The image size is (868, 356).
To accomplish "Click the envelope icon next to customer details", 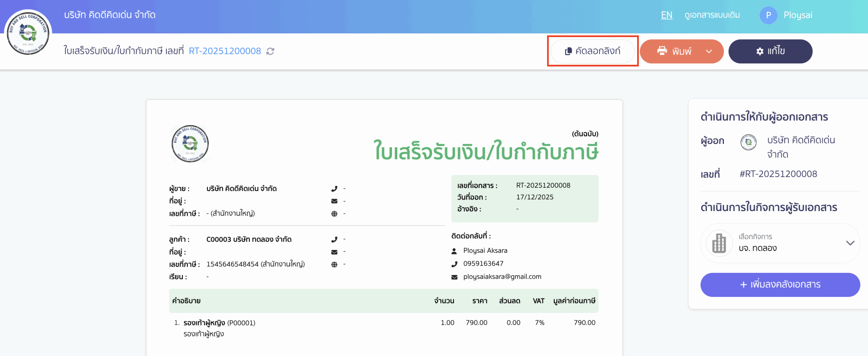I will [x=335, y=251].
